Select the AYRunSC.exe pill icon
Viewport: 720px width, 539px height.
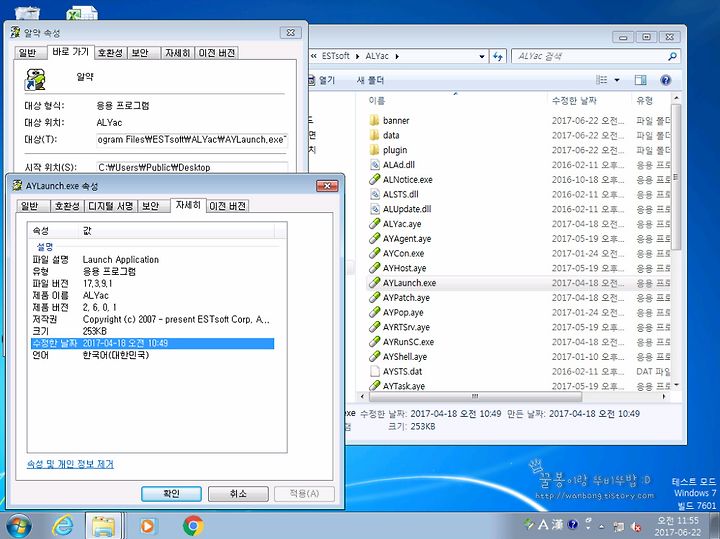[375, 342]
